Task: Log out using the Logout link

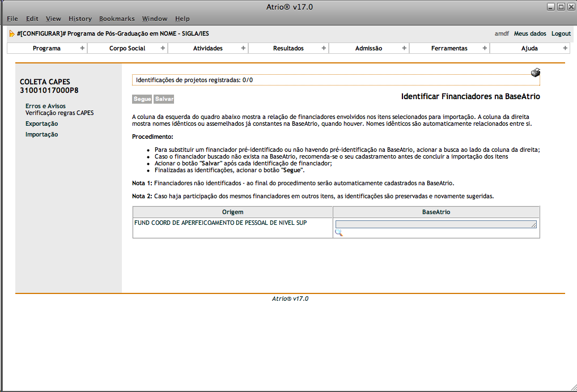Action: [x=561, y=33]
